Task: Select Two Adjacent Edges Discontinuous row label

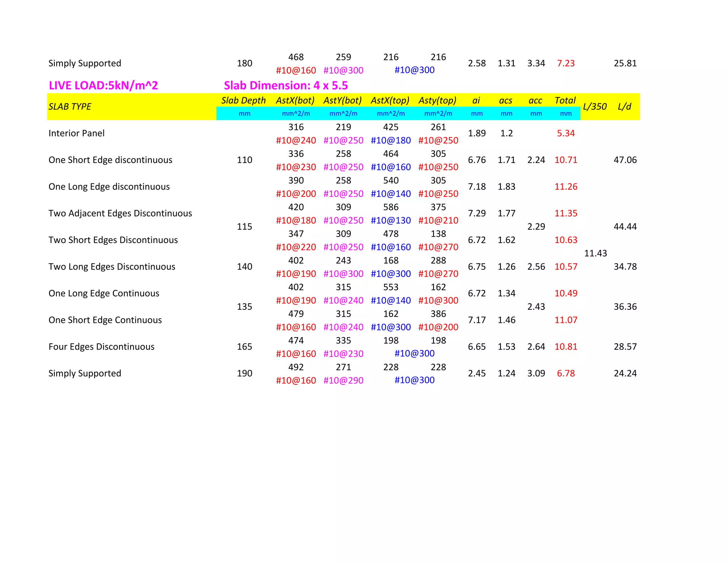Action: 120,213
